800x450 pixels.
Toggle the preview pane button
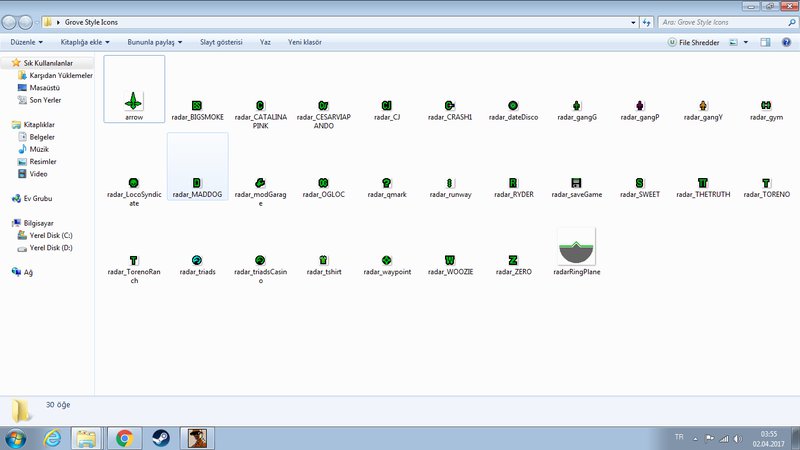765,42
